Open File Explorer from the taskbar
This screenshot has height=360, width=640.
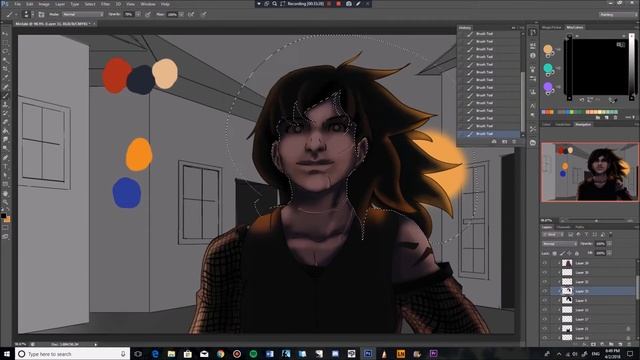[x=171, y=354]
